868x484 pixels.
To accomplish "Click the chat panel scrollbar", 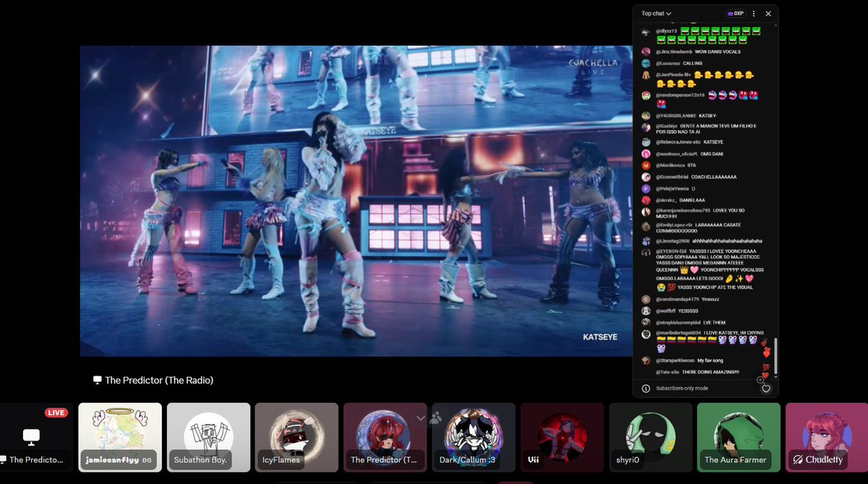I will pos(775,354).
